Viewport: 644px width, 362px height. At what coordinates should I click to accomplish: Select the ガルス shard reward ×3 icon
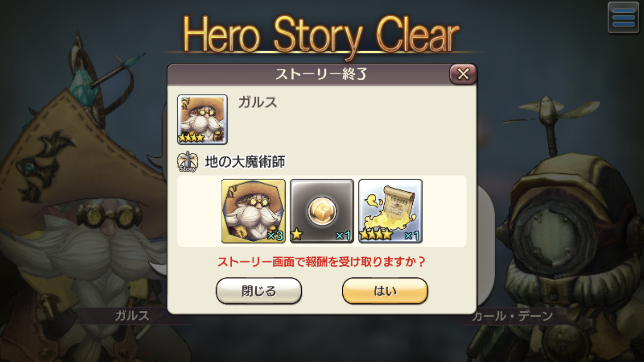pos(253,211)
